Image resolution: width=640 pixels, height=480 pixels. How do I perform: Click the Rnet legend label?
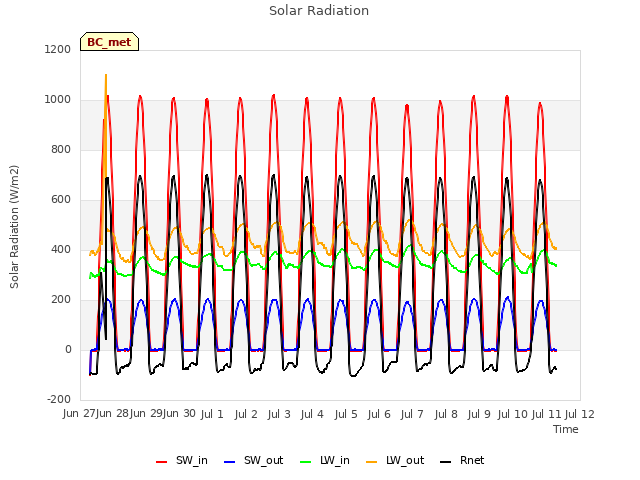point(472,460)
